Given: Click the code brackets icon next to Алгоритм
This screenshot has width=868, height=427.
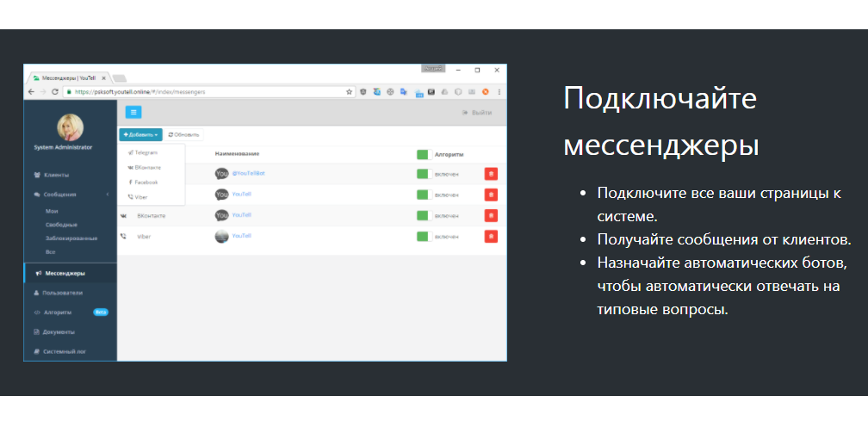Looking at the screenshot, I should coord(37,313).
